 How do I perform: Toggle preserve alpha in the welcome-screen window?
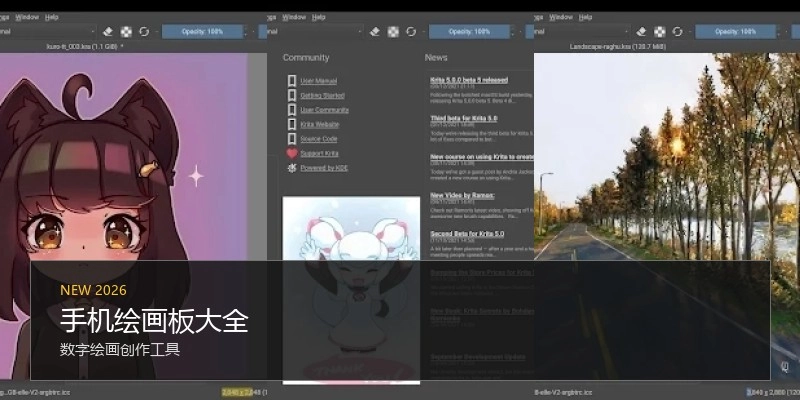[393, 32]
